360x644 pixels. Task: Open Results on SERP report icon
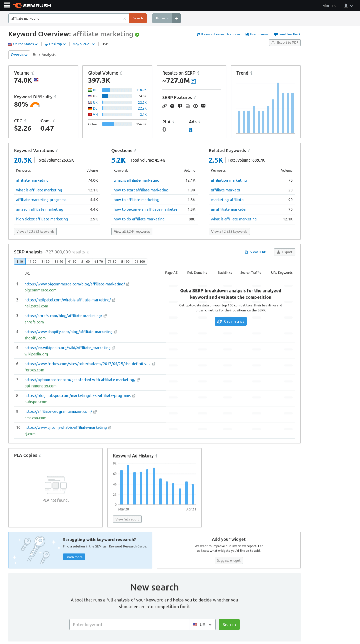[193, 81]
